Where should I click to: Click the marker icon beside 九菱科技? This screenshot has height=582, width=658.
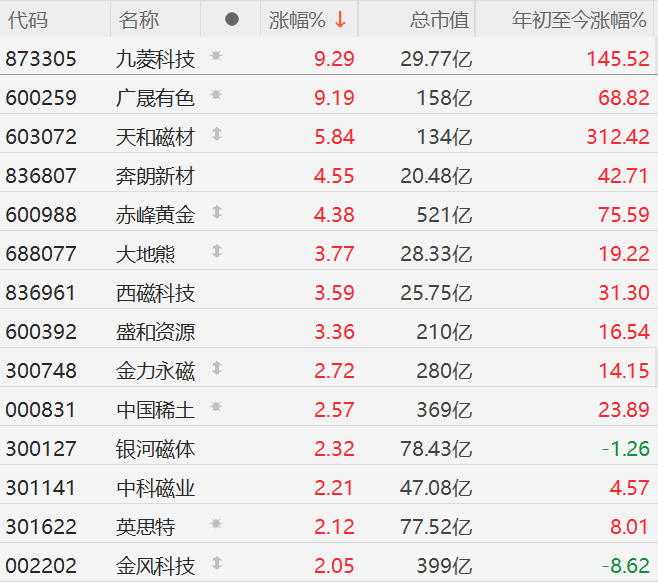pos(216,55)
